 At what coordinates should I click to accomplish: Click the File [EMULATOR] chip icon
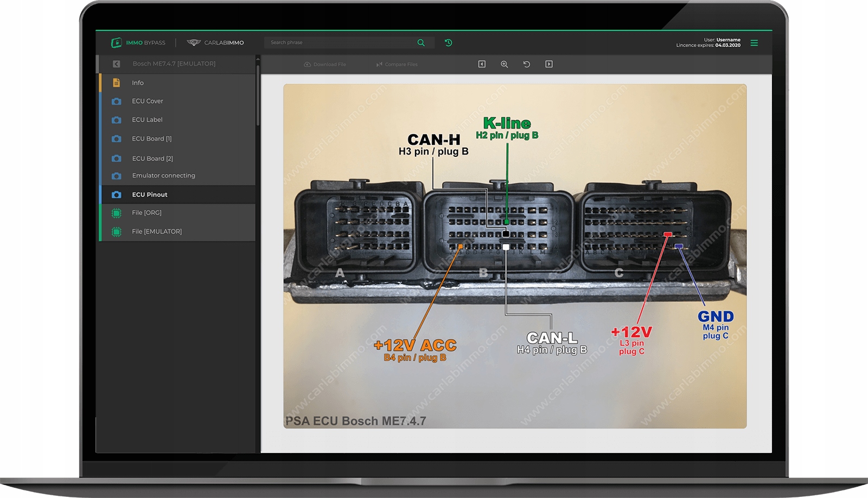(x=116, y=232)
